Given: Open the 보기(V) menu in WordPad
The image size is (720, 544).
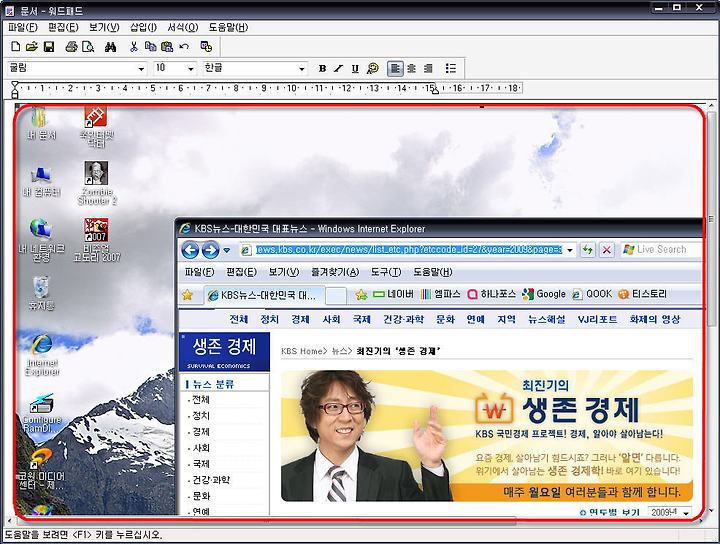Looking at the screenshot, I should point(104,28).
